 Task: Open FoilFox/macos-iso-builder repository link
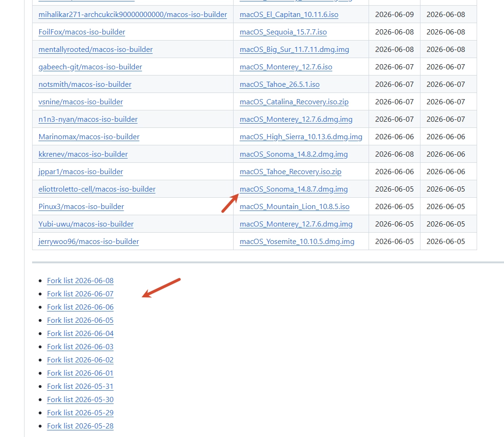pos(82,32)
